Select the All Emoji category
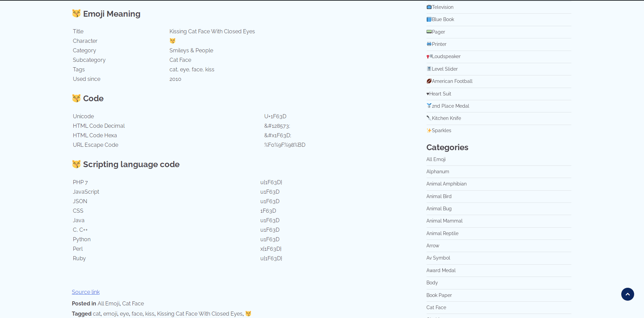The image size is (644, 318). [436, 159]
